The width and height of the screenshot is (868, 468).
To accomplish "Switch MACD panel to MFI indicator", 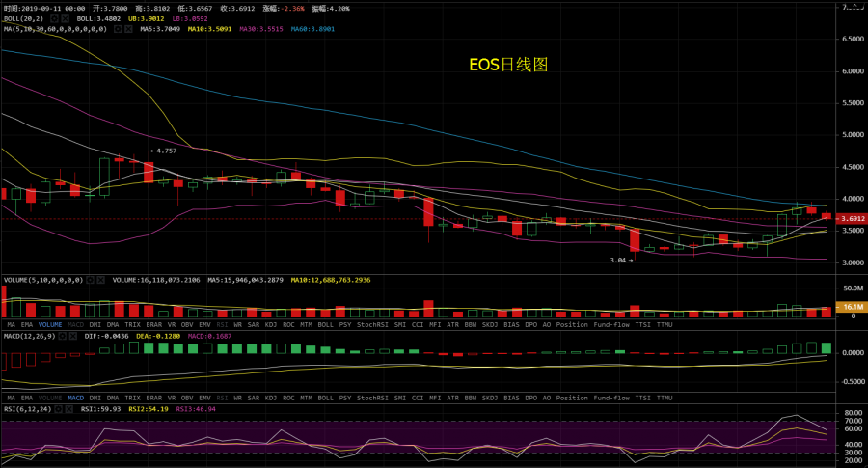I will click(435, 399).
